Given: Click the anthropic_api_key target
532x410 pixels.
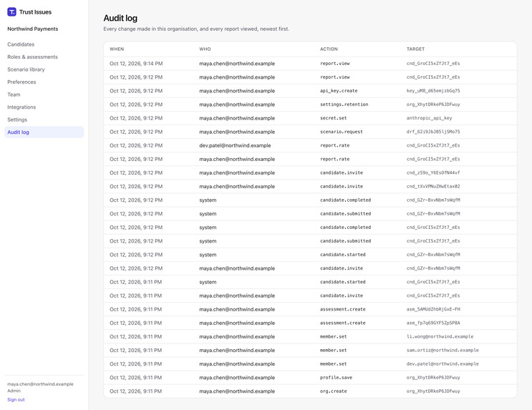Looking at the screenshot, I should coord(429,118).
